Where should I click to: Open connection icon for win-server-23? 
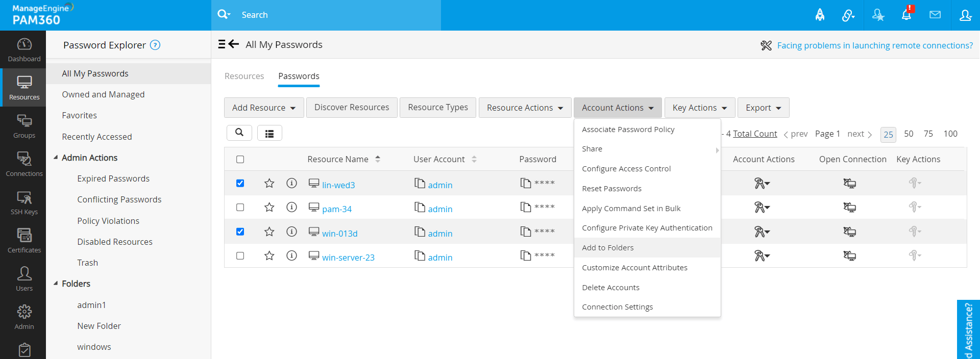point(849,255)
